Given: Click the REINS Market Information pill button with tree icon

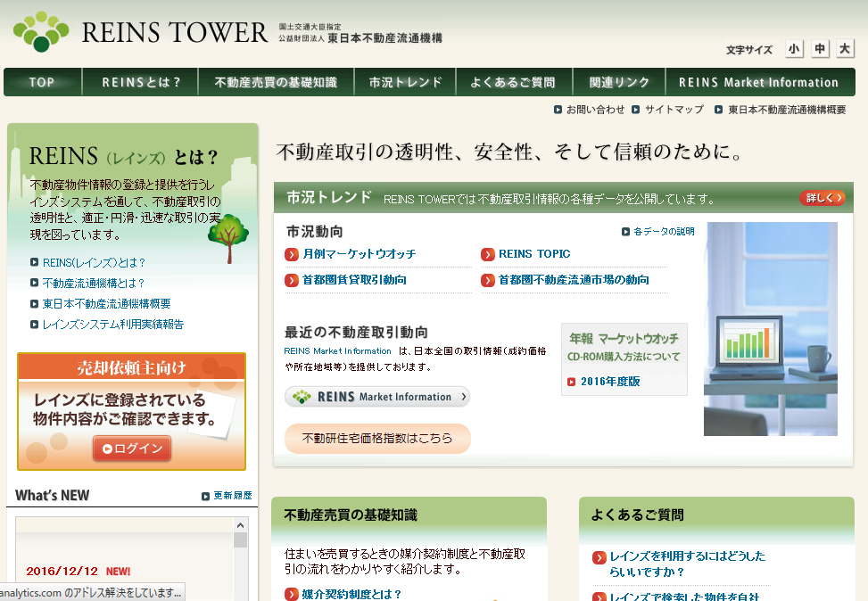Looking at the screenshot, I should coord(377,396).
